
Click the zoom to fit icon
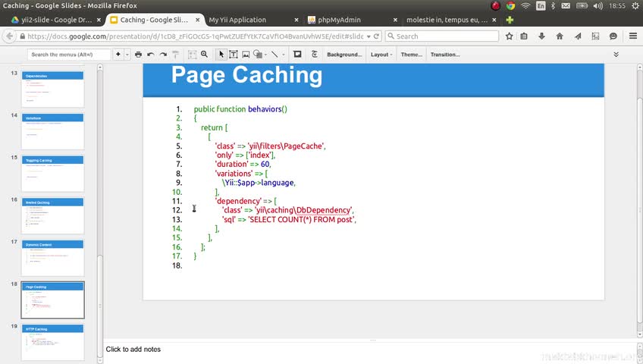click(x=192, y=54)
